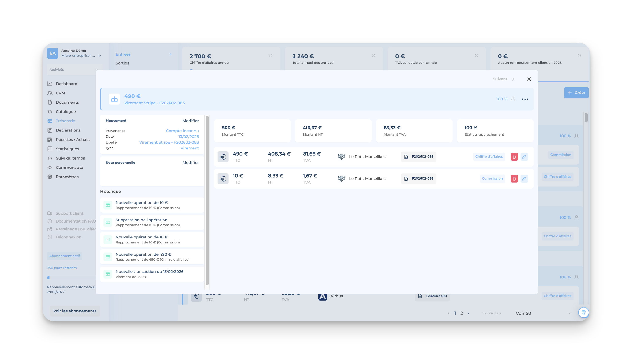The image size is (633, 364).
Task: Click Modifier in Mouvement section
Action: point(190,121)
